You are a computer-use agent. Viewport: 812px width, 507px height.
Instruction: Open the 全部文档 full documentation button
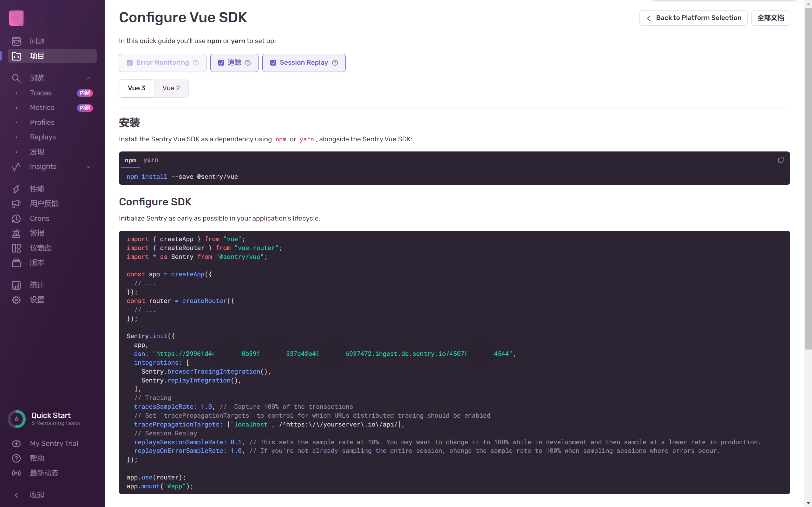coord(770,18)
